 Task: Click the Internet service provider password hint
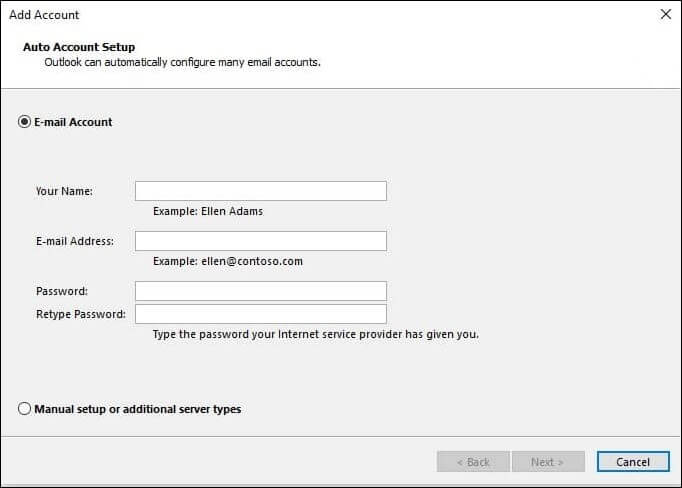pos(316,334)
